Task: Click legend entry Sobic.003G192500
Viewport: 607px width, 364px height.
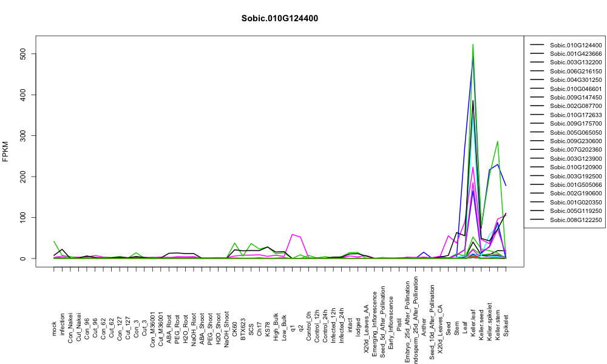Action: pyautogui.click(x=575, y=176)
